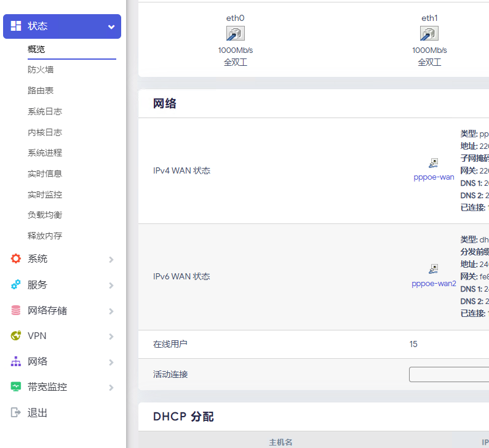Open the 实时监控 page
489x448 pixels.
pyautogui.click(x=45, y=194)
